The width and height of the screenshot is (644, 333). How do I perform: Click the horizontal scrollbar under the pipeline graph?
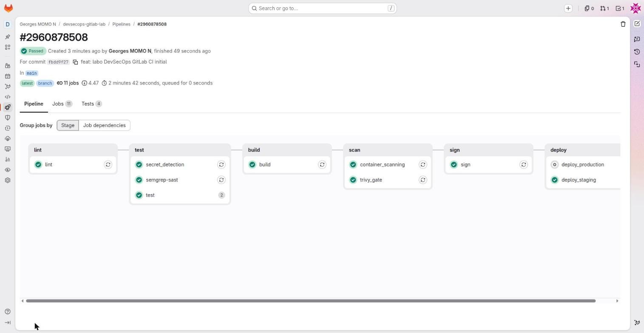[x=311, y=301]
